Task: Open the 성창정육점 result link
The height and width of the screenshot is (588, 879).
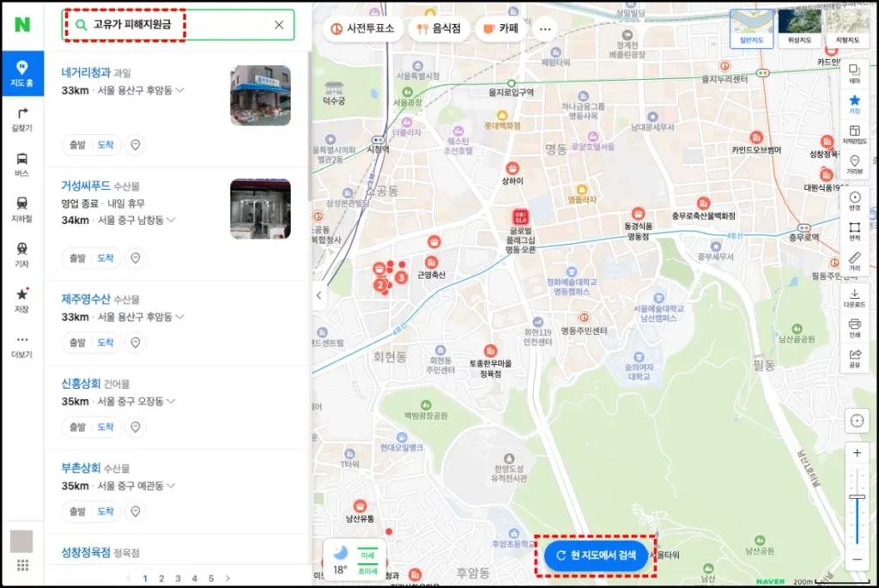Action: coord(86,553)
